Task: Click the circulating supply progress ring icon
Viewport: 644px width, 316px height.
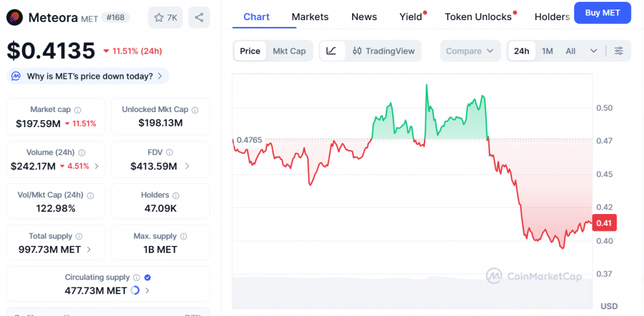Action: (x=135, y=291)
